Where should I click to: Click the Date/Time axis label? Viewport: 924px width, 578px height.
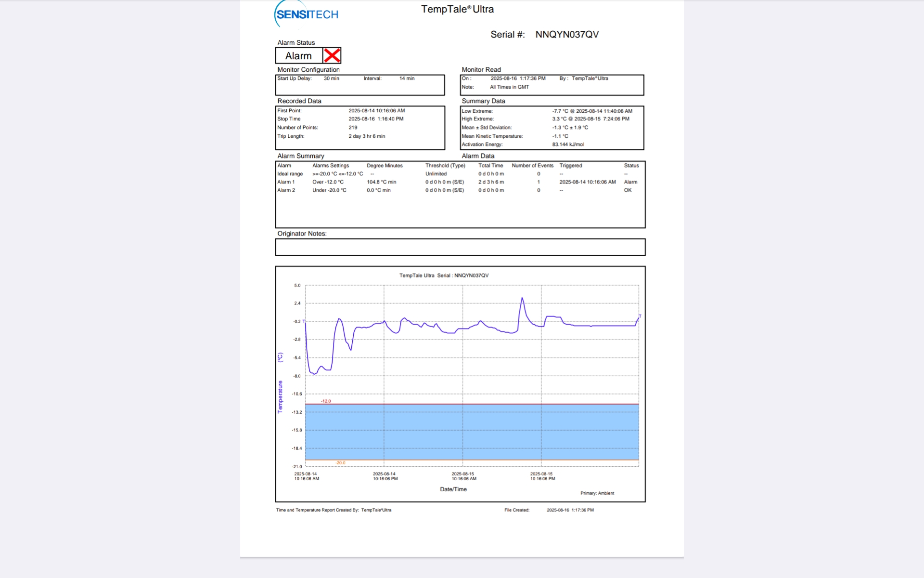click(453, 489)
